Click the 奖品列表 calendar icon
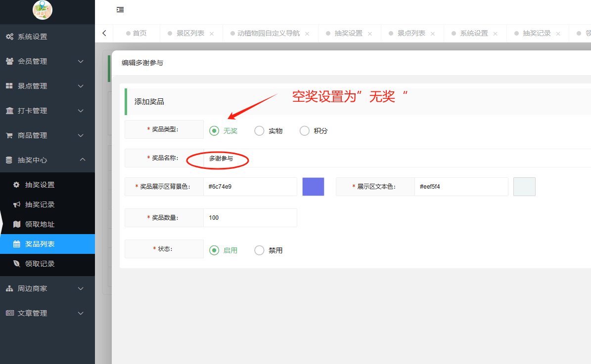This screenshot has width=591, height=364. (17, 244)
